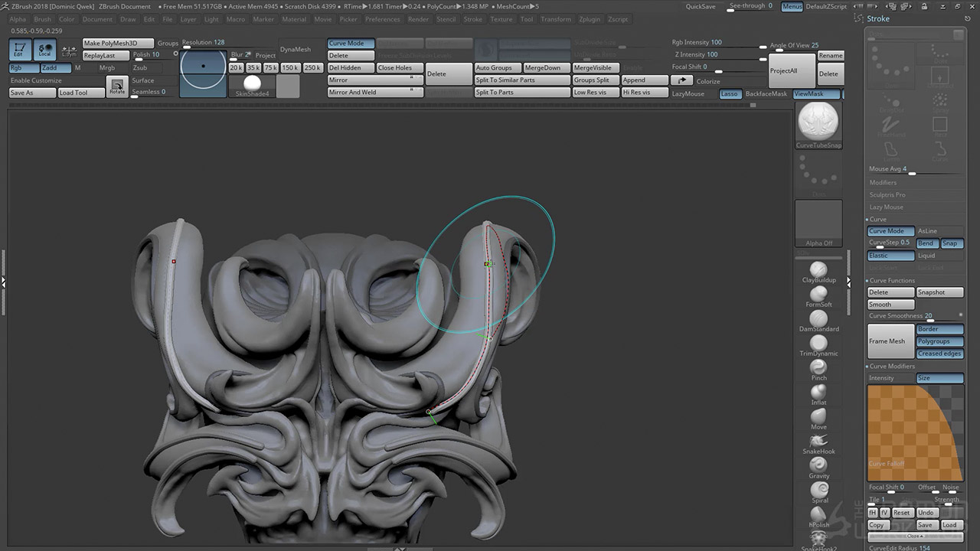Select the TrimDynamic brush
The image size is (980, 551).
point(818,343)
